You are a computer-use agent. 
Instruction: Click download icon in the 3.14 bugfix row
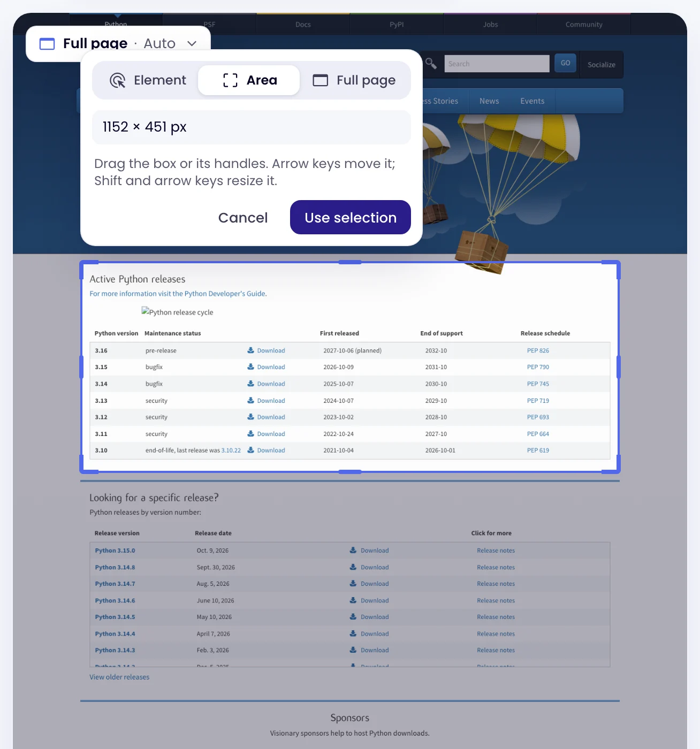coord(250,384)
